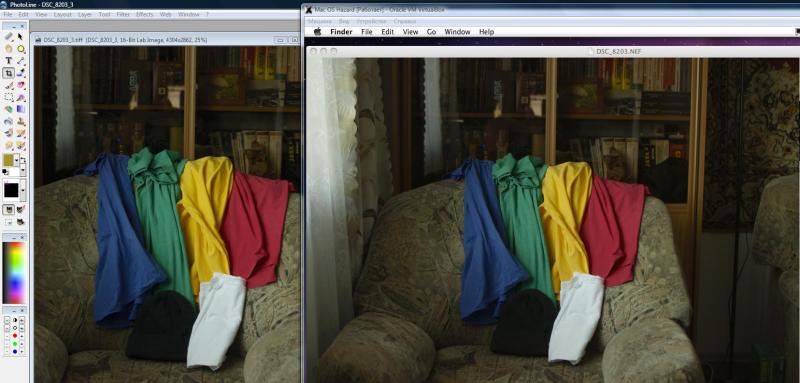This screenshot has height=383, width=800.
Task: Select the gradient tool
Action: click(x=20, y=108)
